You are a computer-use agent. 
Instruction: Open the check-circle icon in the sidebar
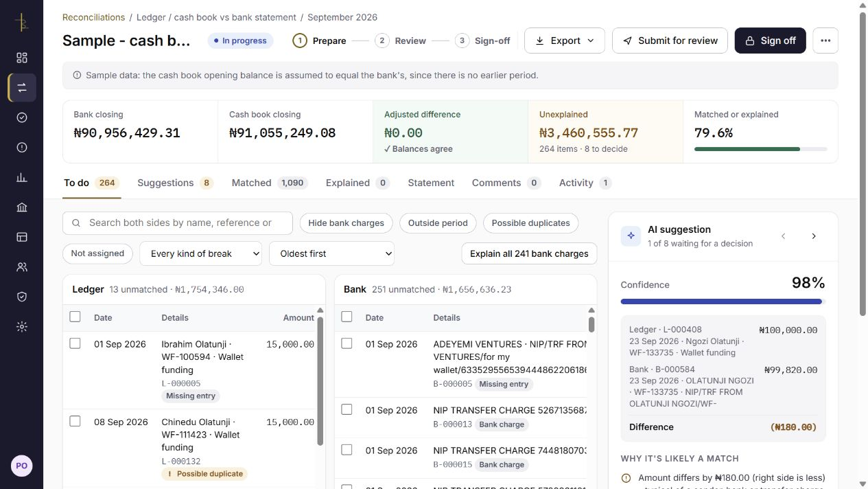pyautogui.click(x=22, y=117)
